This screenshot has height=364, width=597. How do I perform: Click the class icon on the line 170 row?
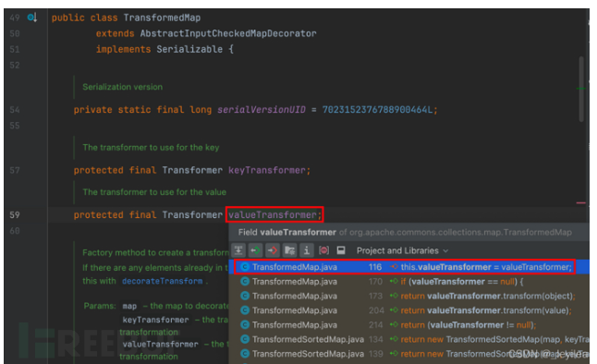(x=245, y=282)
